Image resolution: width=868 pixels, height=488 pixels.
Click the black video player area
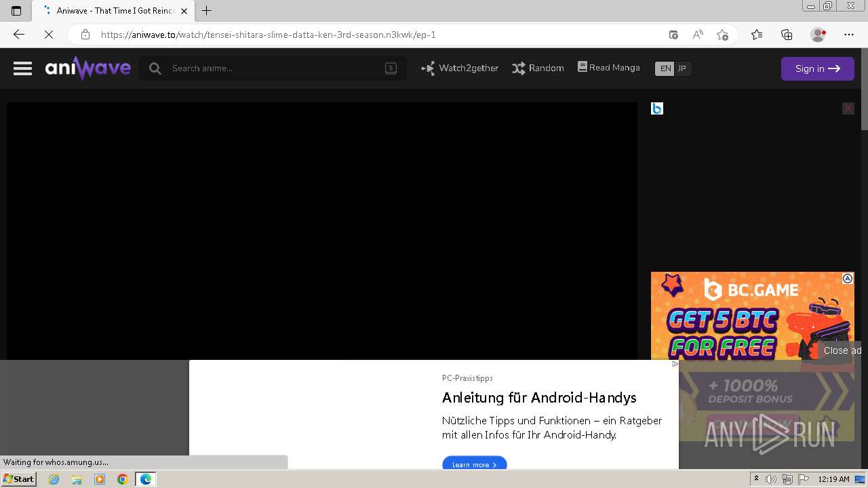tap(321, 230)
